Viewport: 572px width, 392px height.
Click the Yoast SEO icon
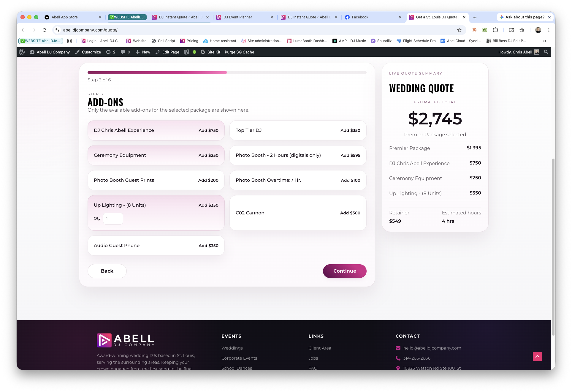pyautogui.click(x=187, y=52)
